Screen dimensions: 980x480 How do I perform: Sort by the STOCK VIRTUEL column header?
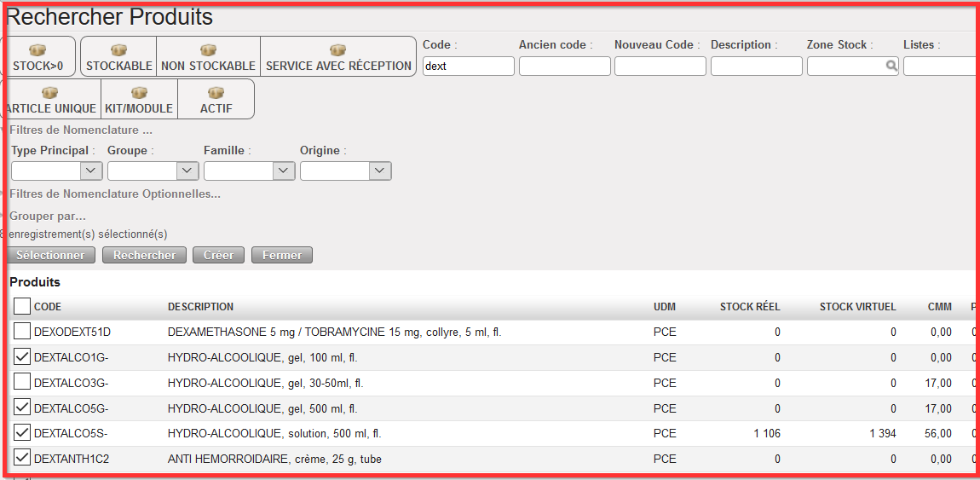[857, 307]
